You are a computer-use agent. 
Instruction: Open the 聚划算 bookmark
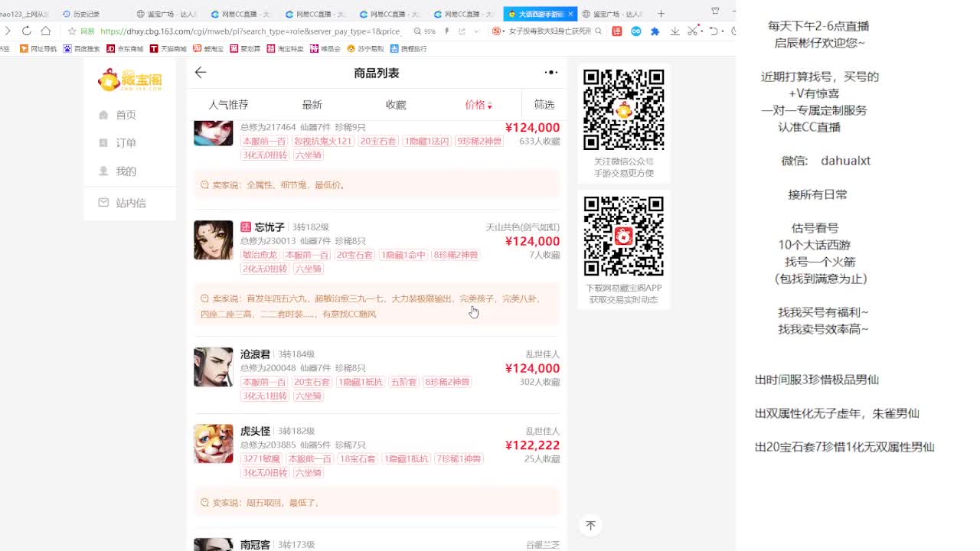(x=245, y=48)
